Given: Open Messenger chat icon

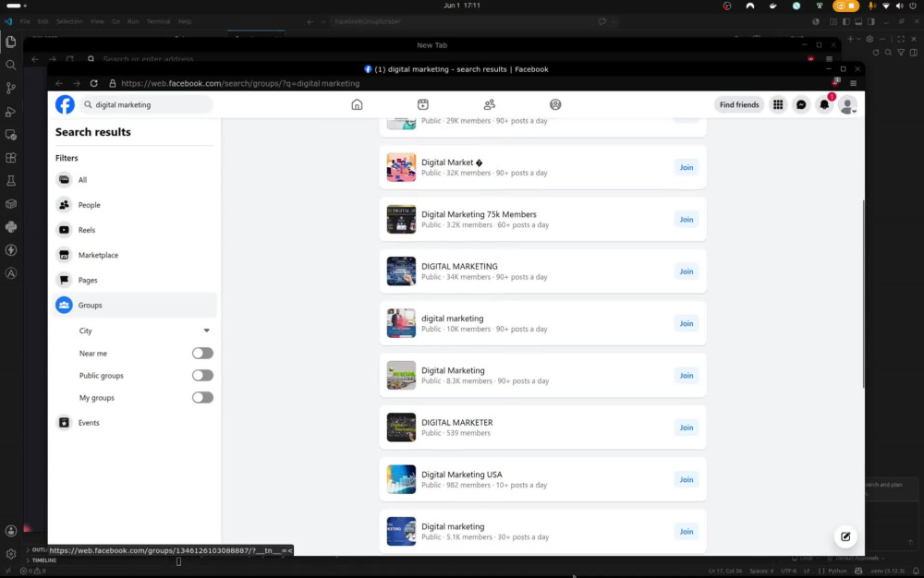Looking at the screenshot, I should point(801,104).
